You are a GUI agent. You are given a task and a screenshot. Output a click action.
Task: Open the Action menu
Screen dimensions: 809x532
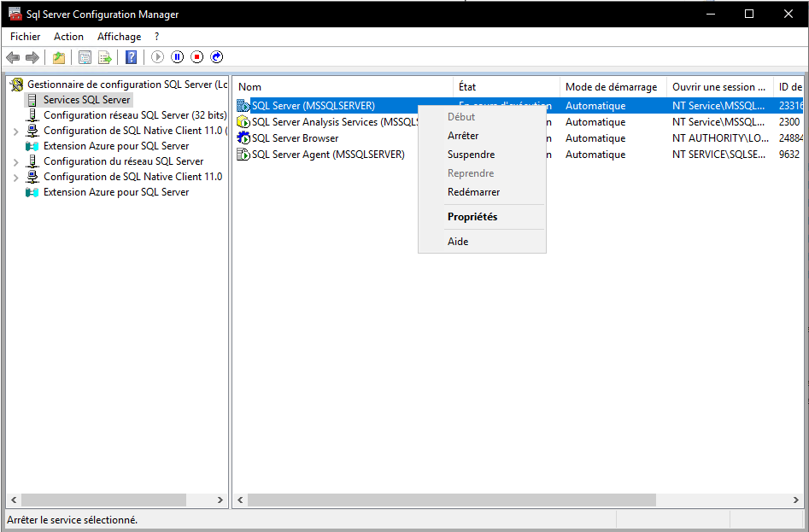coord(68,37)
